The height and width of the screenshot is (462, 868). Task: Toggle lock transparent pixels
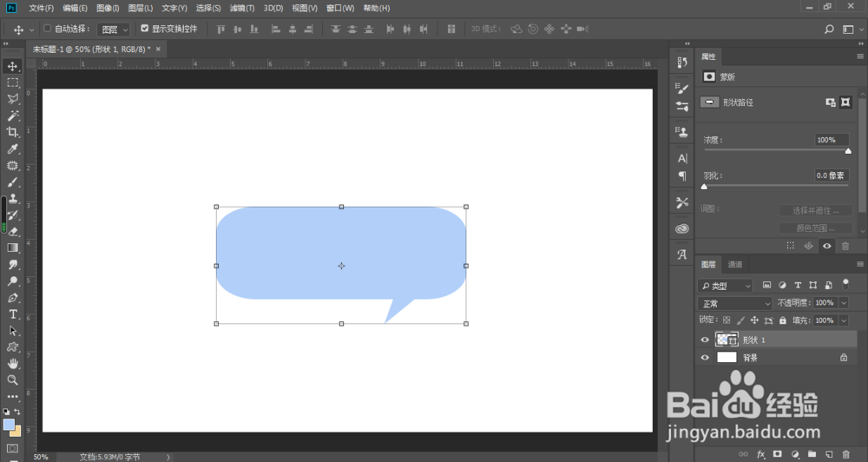pos(727,320)
